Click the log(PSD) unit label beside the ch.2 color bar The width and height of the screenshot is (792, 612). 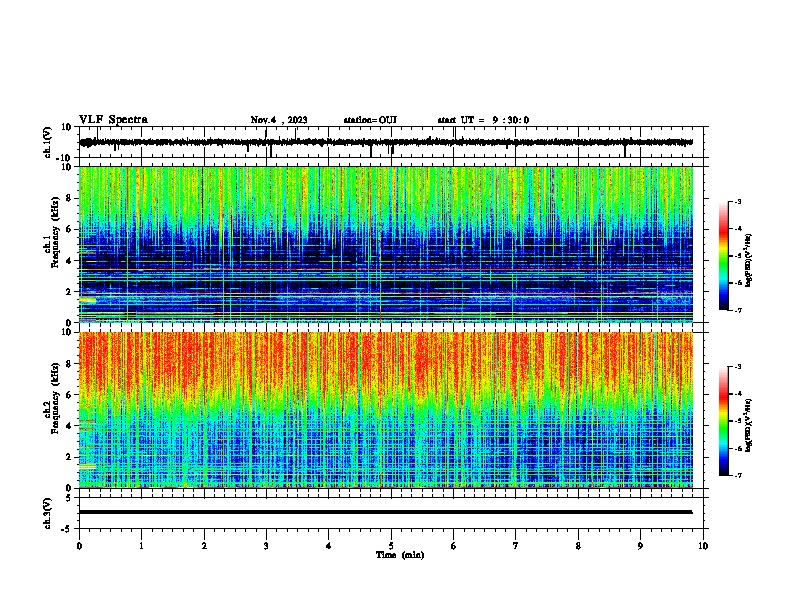pos(749,425)
